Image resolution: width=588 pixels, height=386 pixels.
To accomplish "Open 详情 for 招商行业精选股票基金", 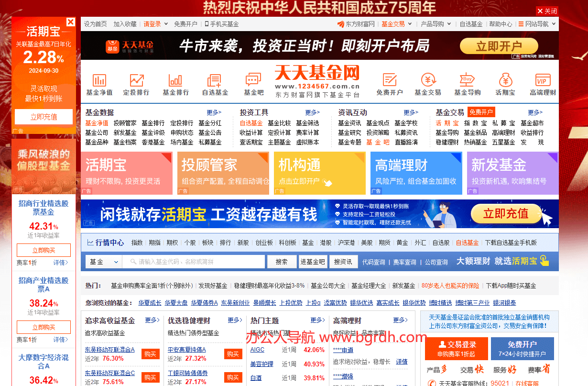I will (x=61, y=263).
